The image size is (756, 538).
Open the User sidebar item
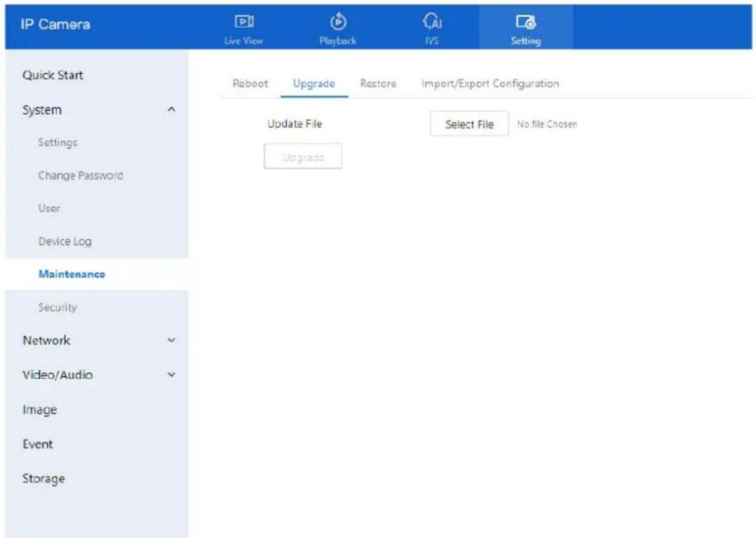(49, 208)
